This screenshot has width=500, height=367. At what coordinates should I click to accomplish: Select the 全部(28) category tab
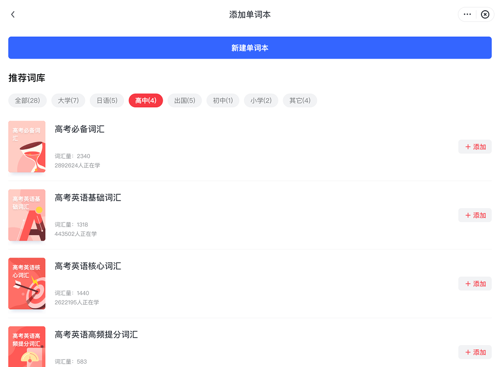pos(27,100)
